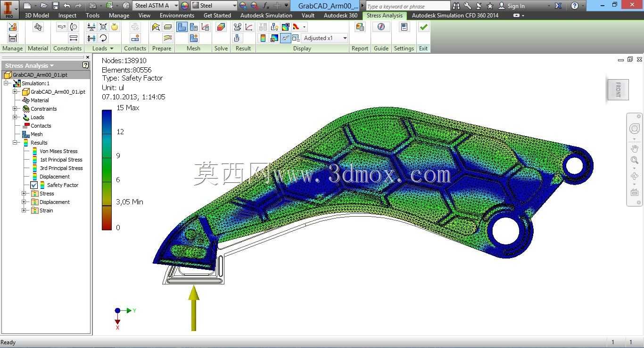The width and height of the screenshot is (644, 348).
Task: Click Mesh View icon
Action: pos(182,27)
